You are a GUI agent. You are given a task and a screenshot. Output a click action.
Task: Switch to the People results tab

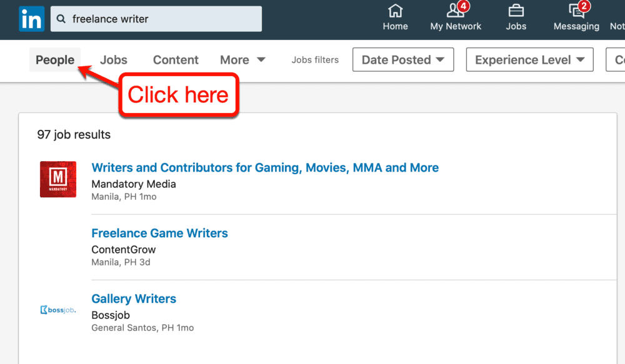[x=54, y=59]
